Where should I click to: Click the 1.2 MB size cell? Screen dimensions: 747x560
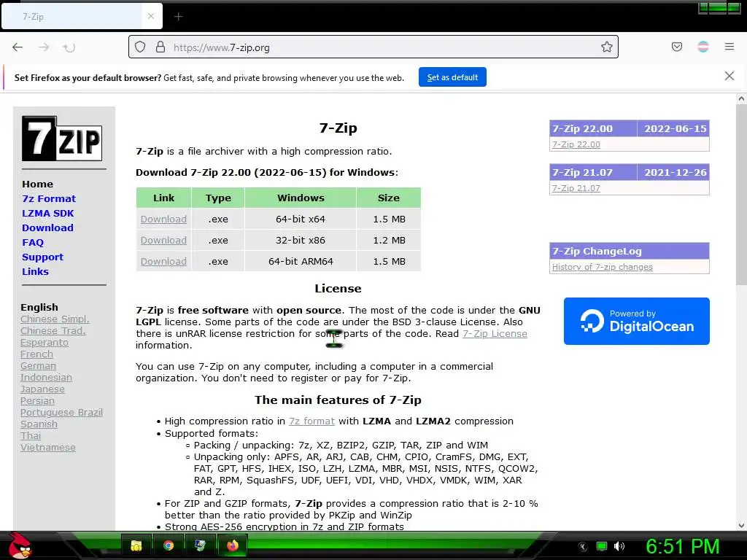click(390, 240)
